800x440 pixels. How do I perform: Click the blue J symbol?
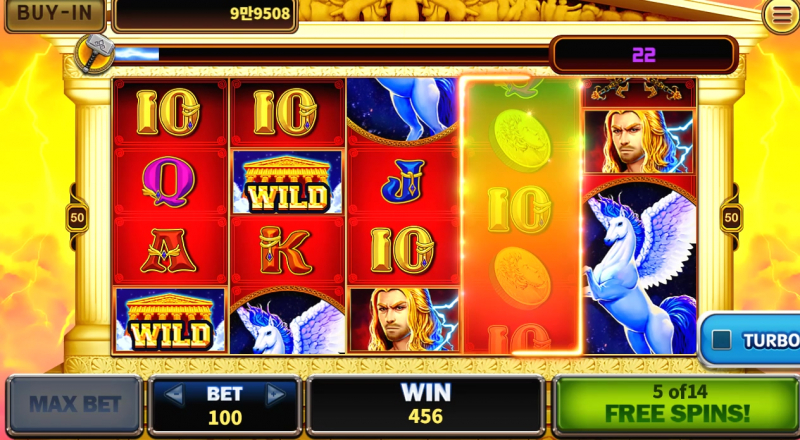pos(403,182)
